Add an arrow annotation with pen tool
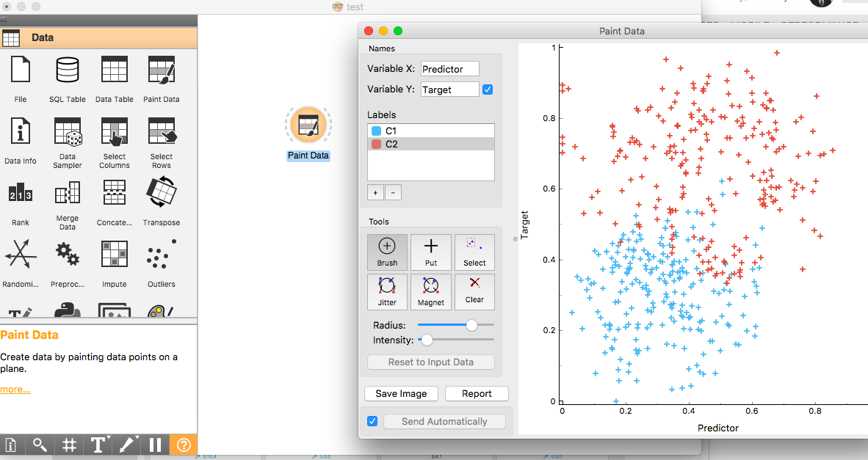The height and width of the screenshot is (460, 868). tap(127, 445)
